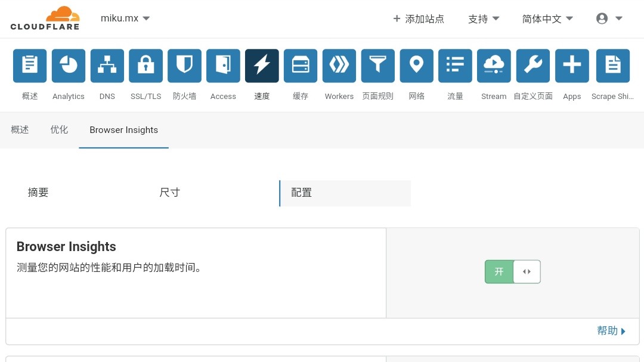
Task: Open the 概述 overview clipboard icon
Action: coord(30,66)
